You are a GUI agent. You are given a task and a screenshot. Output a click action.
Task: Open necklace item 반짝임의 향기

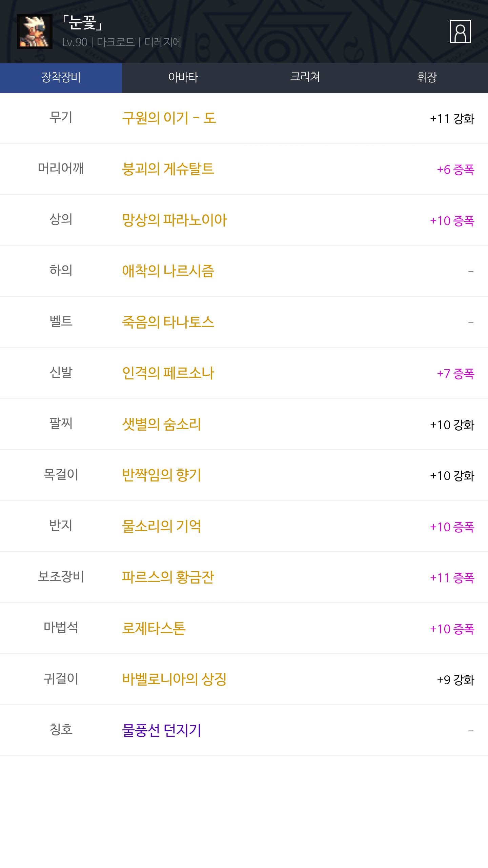coord(161,475)
